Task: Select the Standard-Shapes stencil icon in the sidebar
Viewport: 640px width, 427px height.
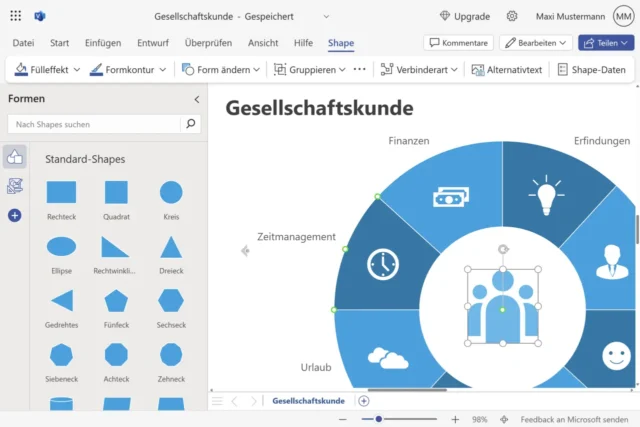Action: (15, 157)
